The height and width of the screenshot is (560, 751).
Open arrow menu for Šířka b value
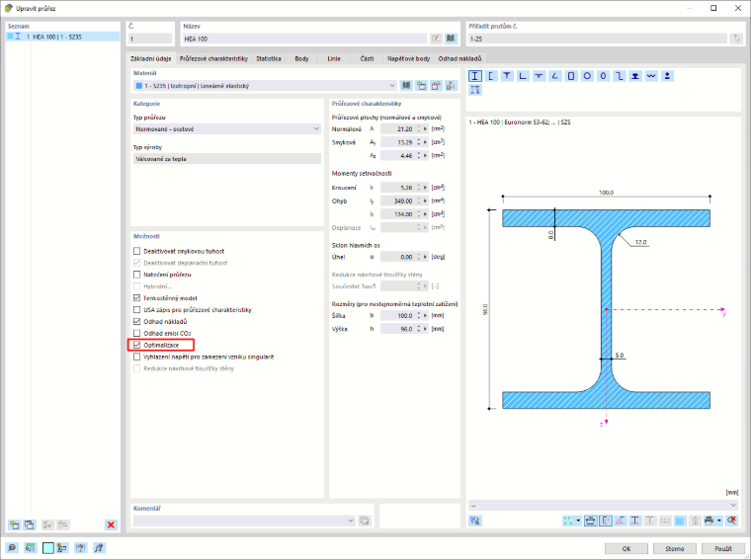click(x=425, y=315)
